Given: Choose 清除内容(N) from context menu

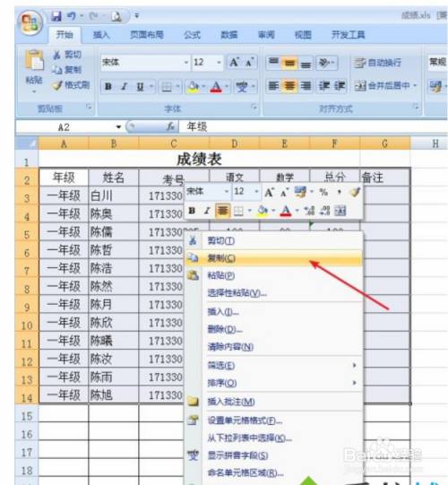Looking at the screenshot, I should [273, 347].
